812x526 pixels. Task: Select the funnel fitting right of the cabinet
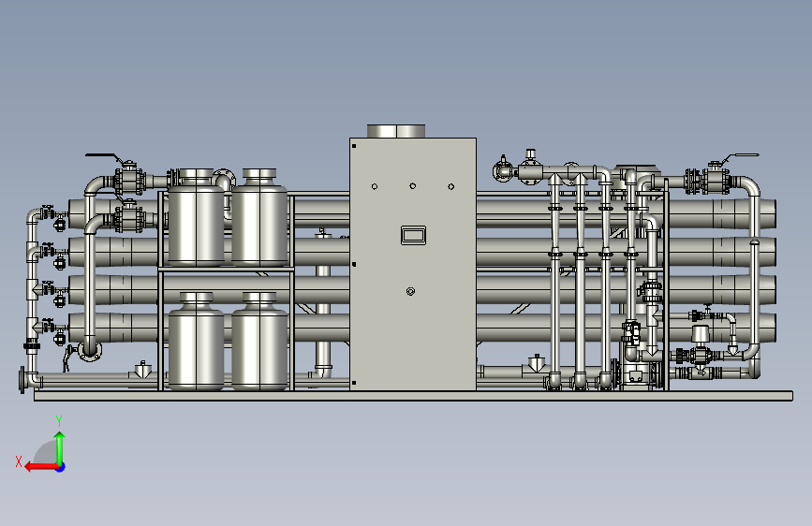point(537,363)
